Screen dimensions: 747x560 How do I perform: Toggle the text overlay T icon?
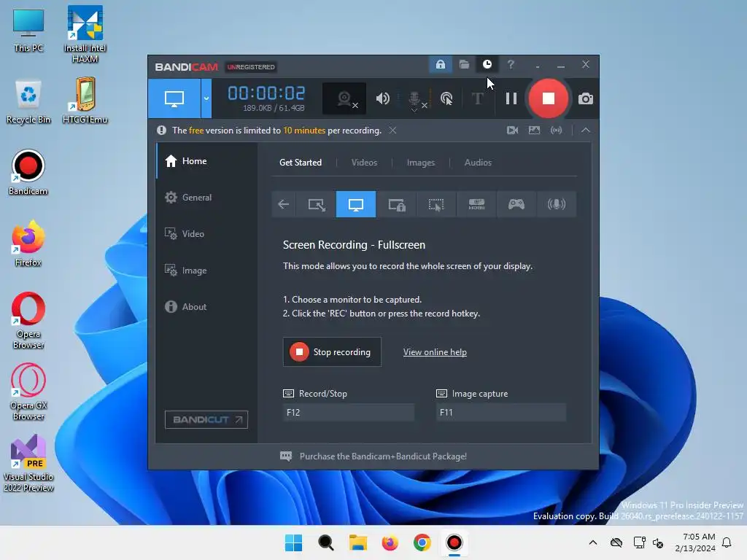point(477,98)
